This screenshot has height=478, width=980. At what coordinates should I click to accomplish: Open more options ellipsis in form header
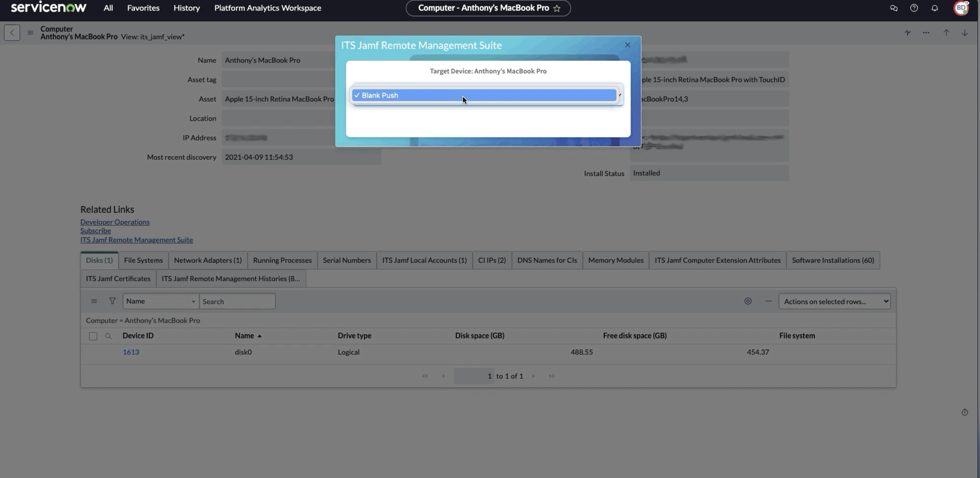[926, 33]
